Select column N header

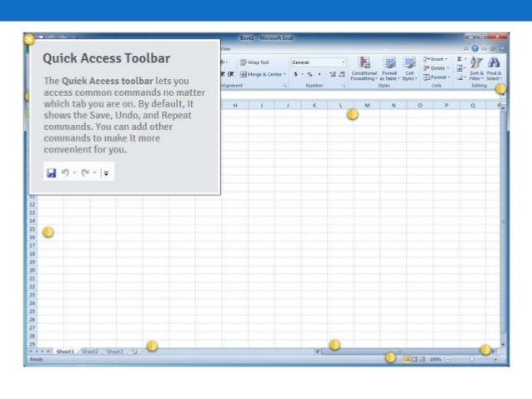(x=394, y=106)
